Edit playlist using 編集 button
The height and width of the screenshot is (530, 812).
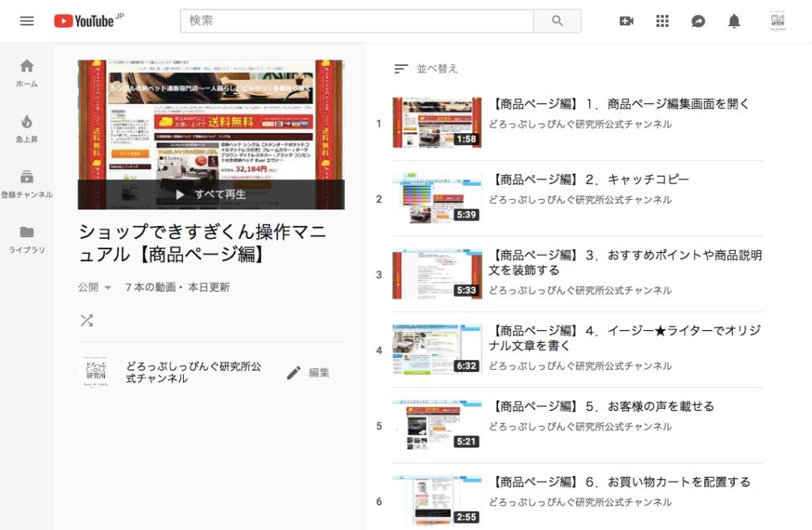point(308,372)
